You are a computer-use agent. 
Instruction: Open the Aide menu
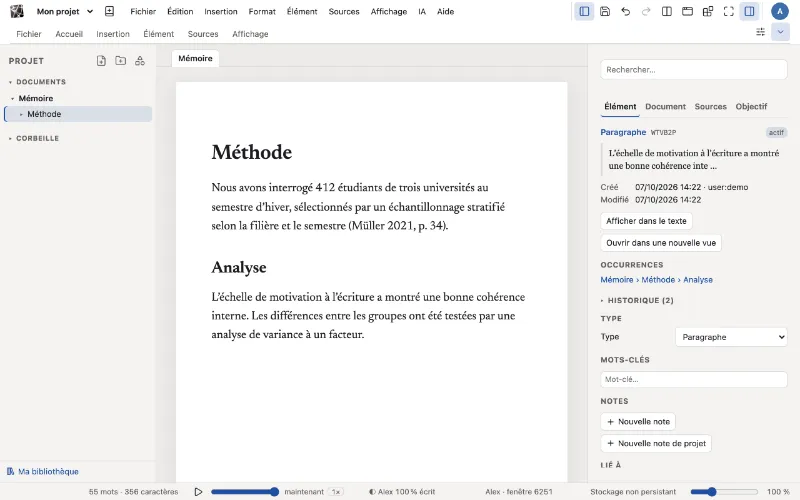click(x=445, y=11)
